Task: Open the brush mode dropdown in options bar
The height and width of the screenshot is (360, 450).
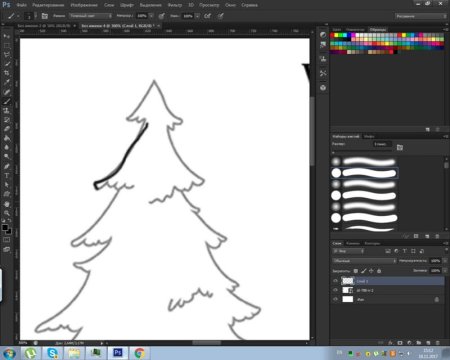Action: tap(91, 16)
